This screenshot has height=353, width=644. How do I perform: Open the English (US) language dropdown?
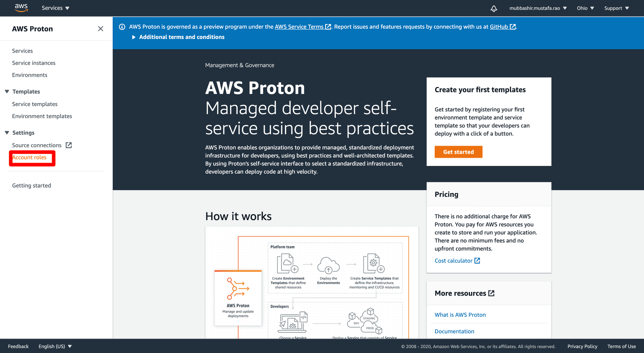tap(55, 346)
